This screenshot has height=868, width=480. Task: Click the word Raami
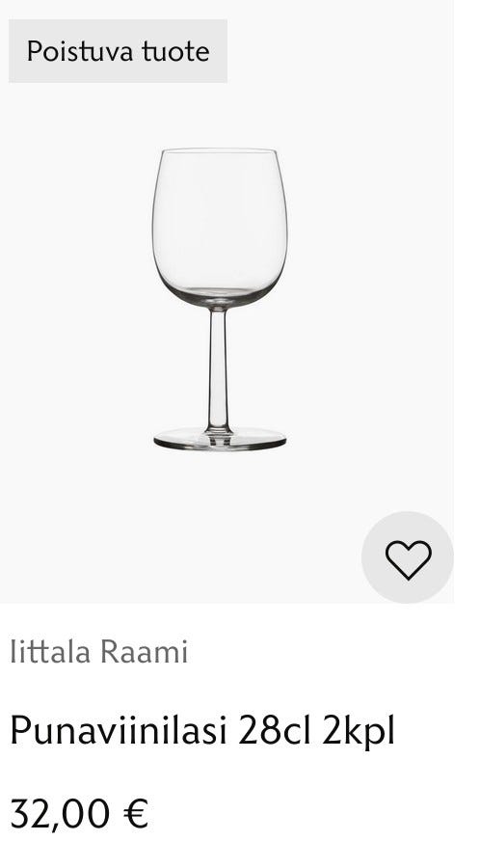click(x=145, y=652)
